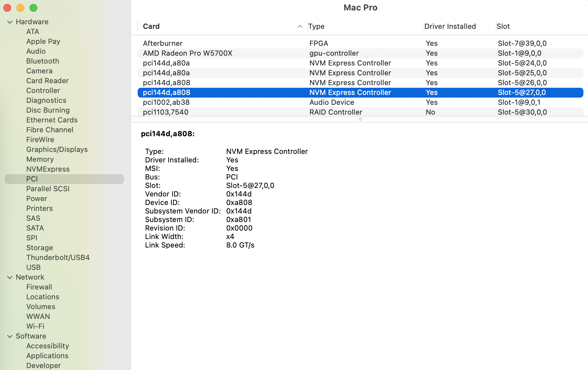This screenshot has height=370, width=588.
Task: Select the Hardware category label
Action: point(32,22)
